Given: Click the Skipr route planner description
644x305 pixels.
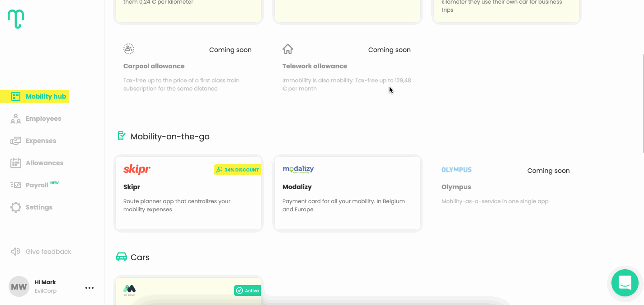Looking at the screenshot, I should pos(177,205).
